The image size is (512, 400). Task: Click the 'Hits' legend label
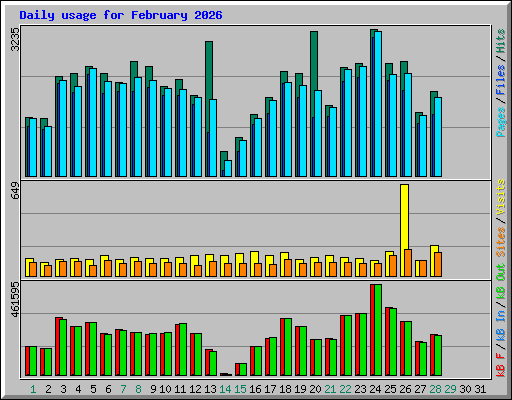501,41
